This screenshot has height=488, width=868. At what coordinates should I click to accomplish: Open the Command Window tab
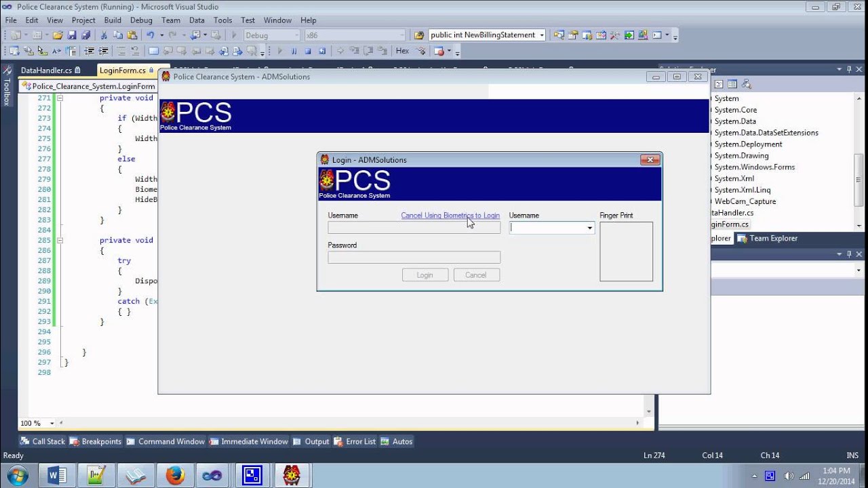tap(165, 441)
